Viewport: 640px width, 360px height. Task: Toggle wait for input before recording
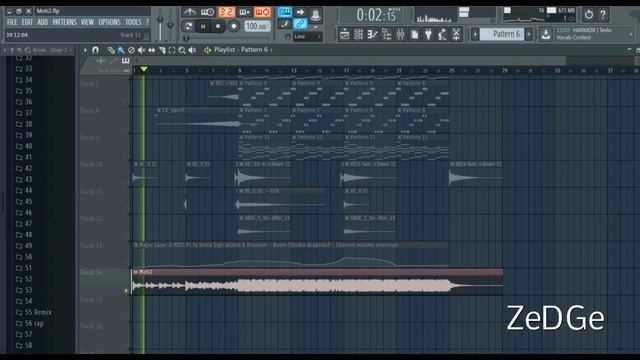coord(207,12)
